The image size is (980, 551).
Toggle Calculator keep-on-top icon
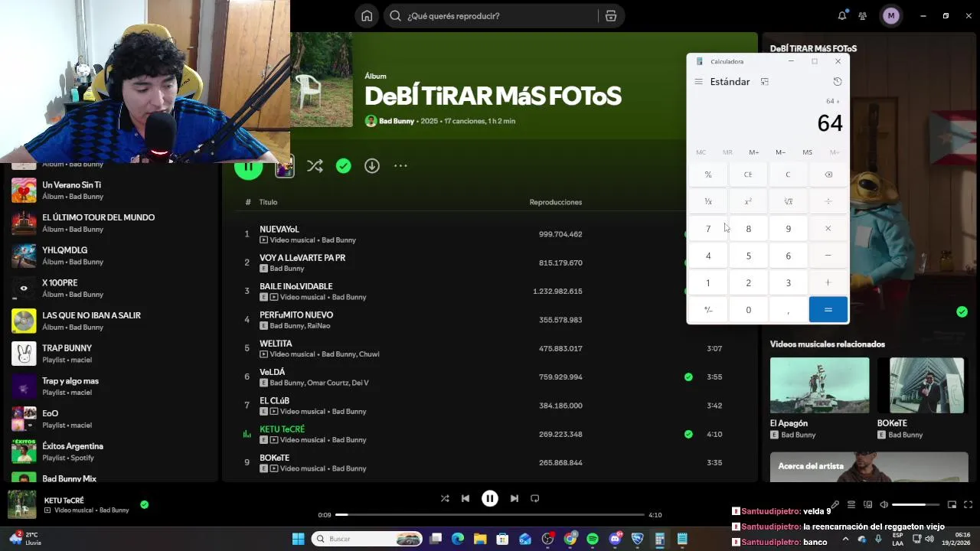coord(764,82)
